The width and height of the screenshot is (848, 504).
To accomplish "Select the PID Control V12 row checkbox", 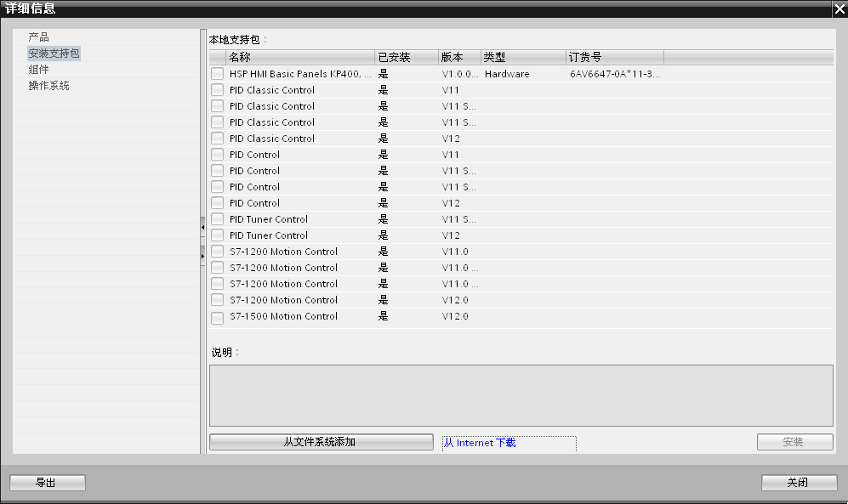I will coord(218,203).
